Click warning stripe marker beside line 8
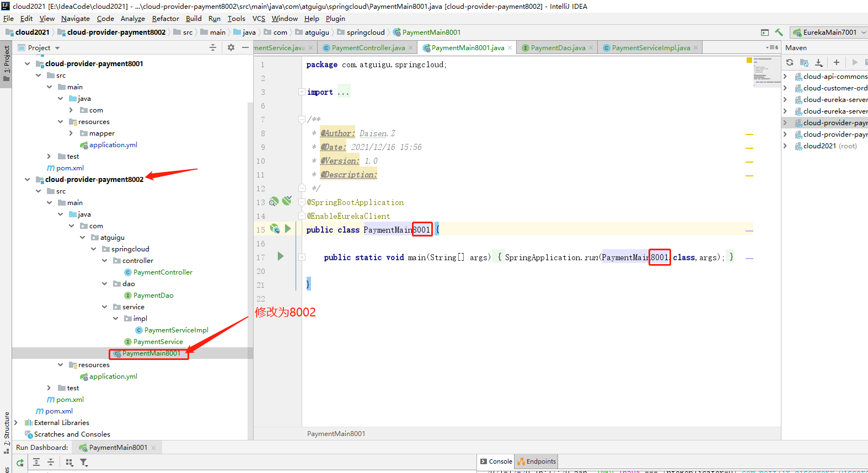The height and width of the screenshot is (473, 868). [x=749, y=134]
